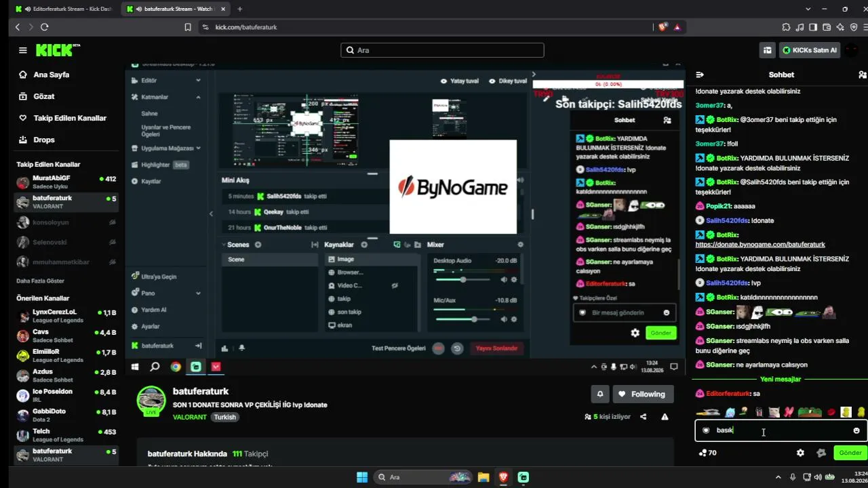
Task: Open the gift shop icon in header
Action: [x=767, y=50]
